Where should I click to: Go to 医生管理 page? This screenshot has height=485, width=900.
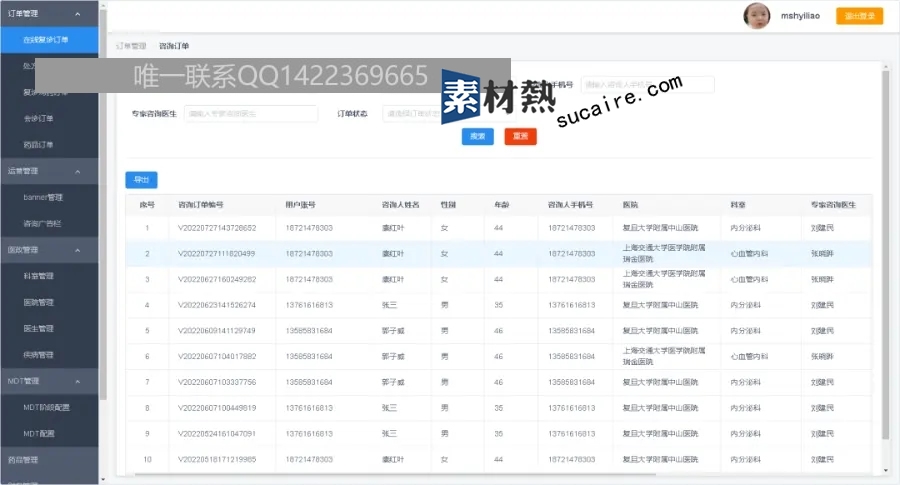pos(39,328)
